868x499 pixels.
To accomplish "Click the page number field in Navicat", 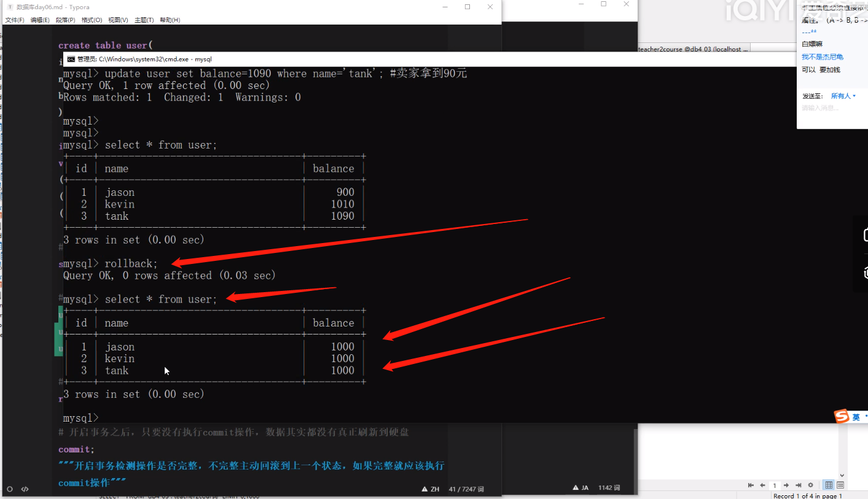I will (x=775, y=485).
